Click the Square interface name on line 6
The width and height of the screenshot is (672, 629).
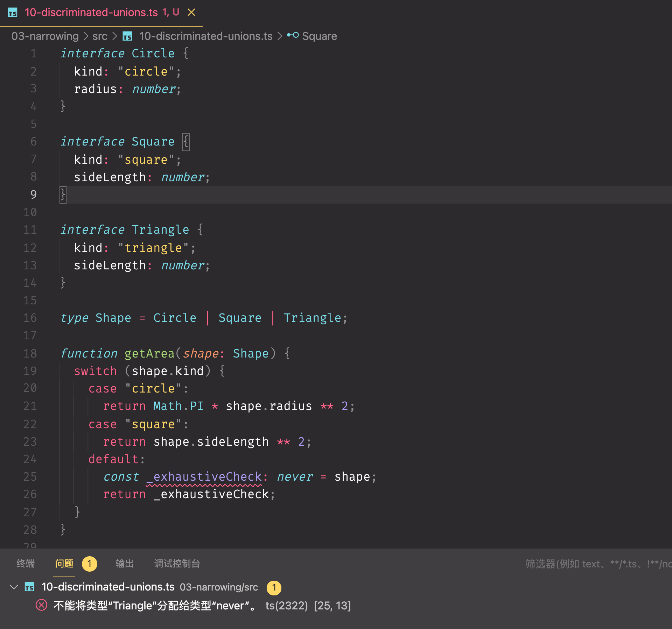pyautogui.click(x=153, y=142)
